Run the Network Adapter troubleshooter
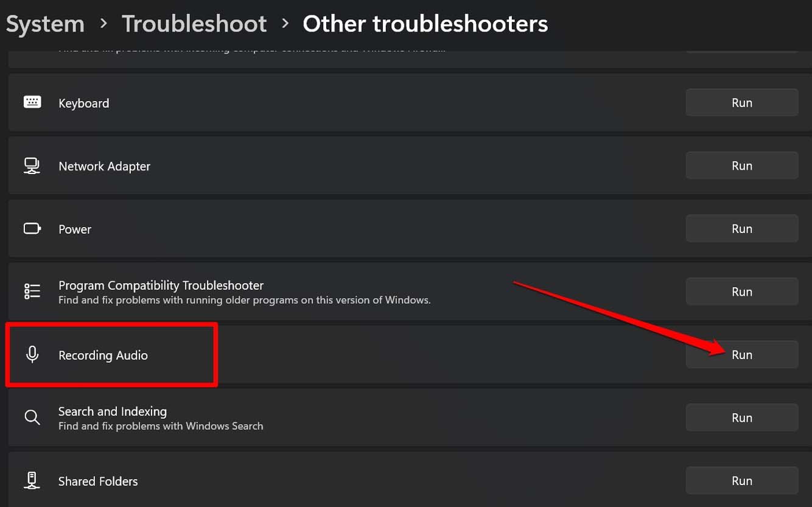 click(742, 166)
